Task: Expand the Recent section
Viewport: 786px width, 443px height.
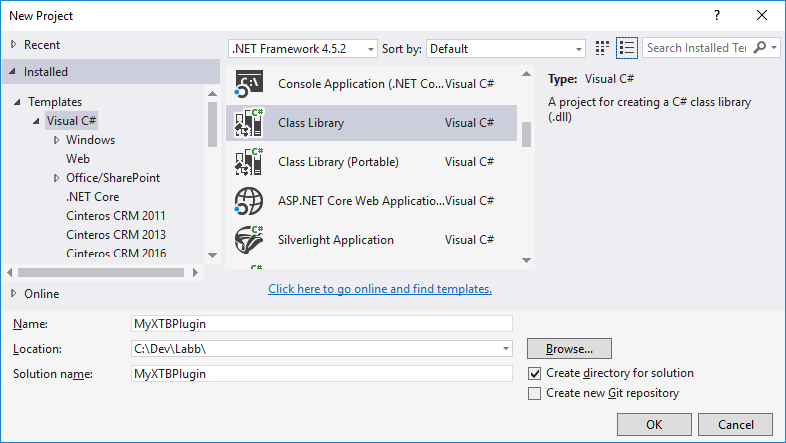Action: [x=14, y=45]
